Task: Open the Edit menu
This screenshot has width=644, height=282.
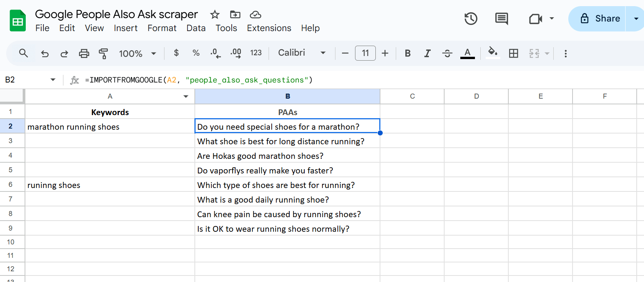Action: click(x=67, y=28)
